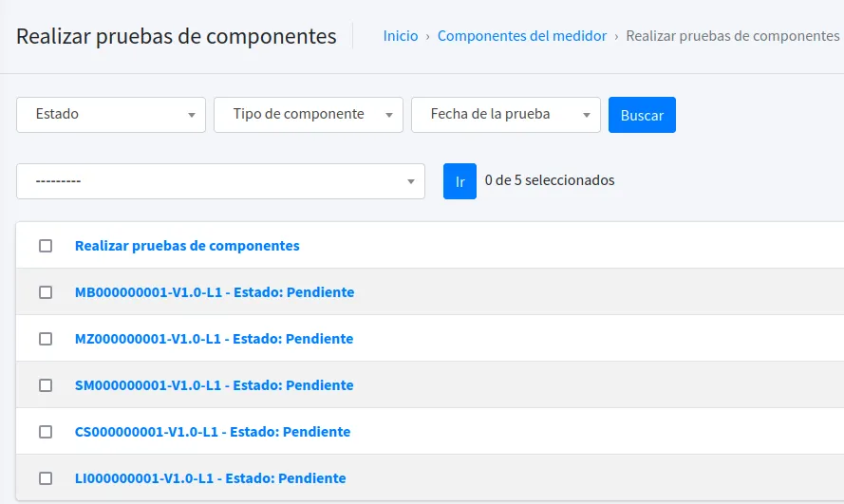Navigate to Componentes del medidor breadcrumb
The height and width of the screenshot is (504, 844).
[x=522, y=36]
